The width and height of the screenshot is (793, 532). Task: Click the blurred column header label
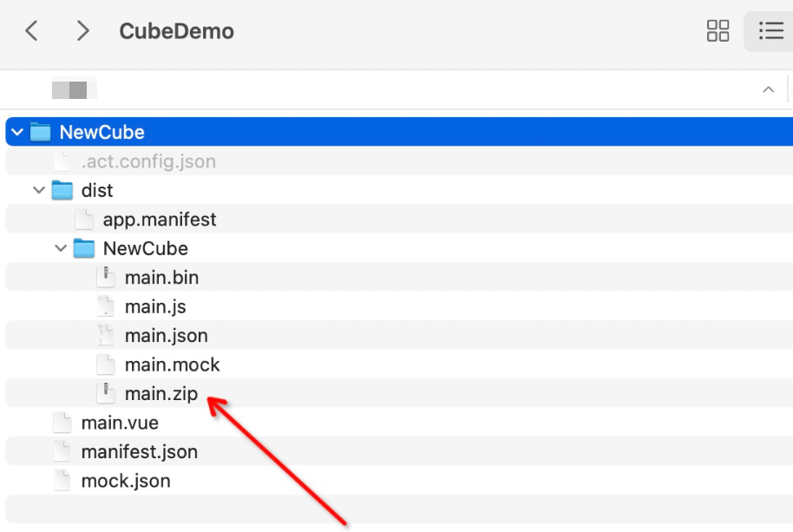coord(75,90)
